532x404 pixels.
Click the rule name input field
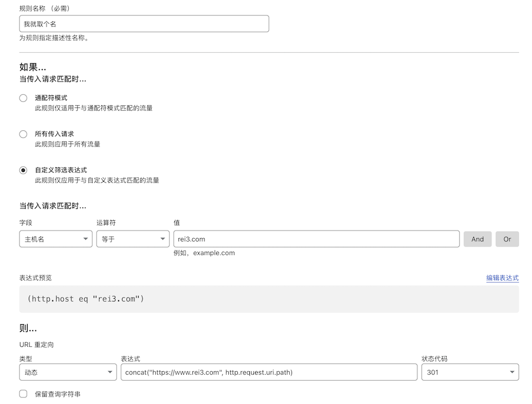pos(144,24)
